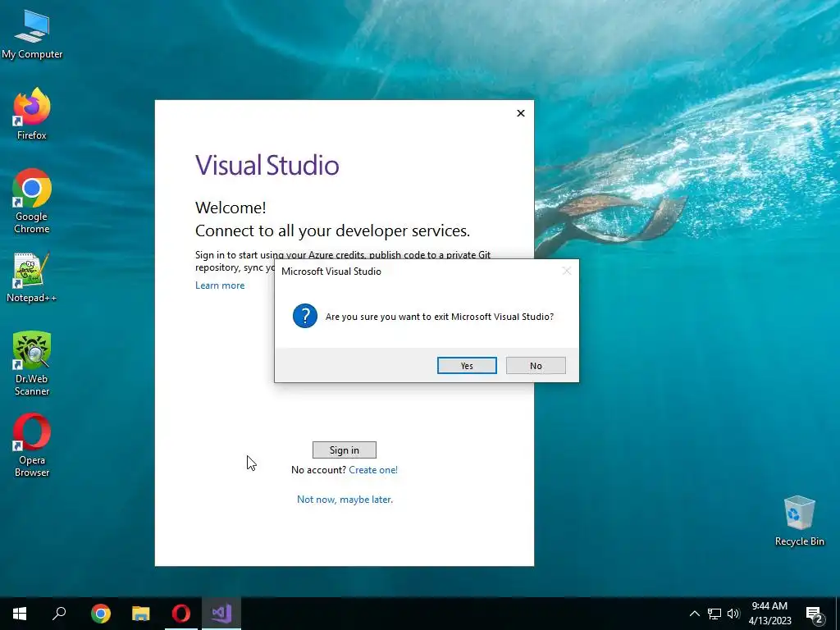This screenshot has height=630, width=840.
Task: Close the Visual Studio welcome window
Action: (521, 113)
